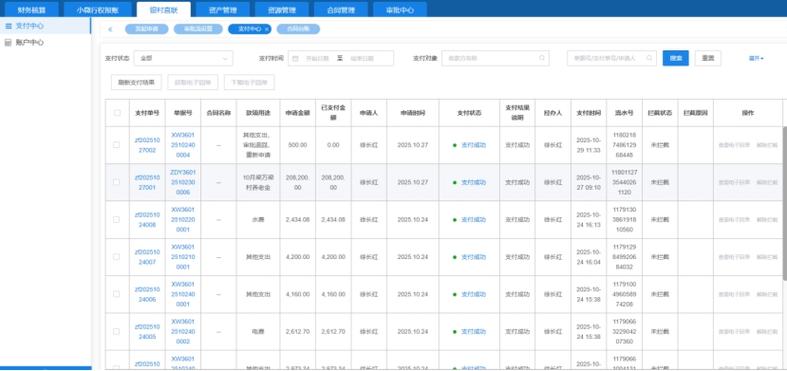Screen dimensions: 787x371
Task: Click the magnifier icon in the keyword search box
Action: click(x=649, y=58)
